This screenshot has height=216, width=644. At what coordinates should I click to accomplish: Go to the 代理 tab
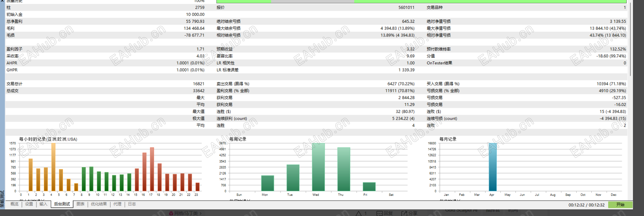pos(117,204)
